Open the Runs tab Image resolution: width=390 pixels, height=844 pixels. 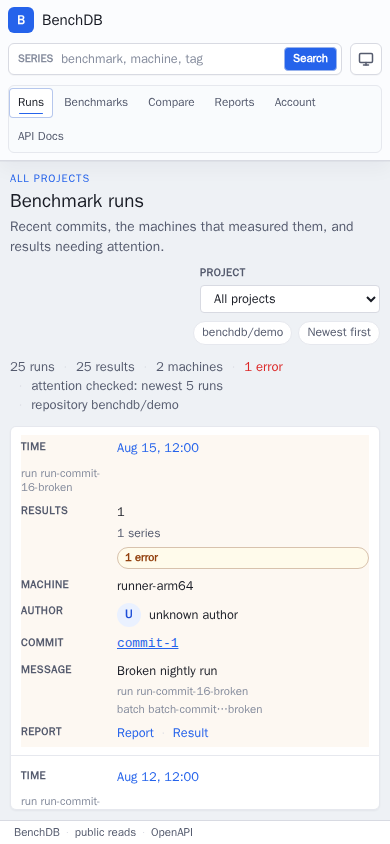31,102
